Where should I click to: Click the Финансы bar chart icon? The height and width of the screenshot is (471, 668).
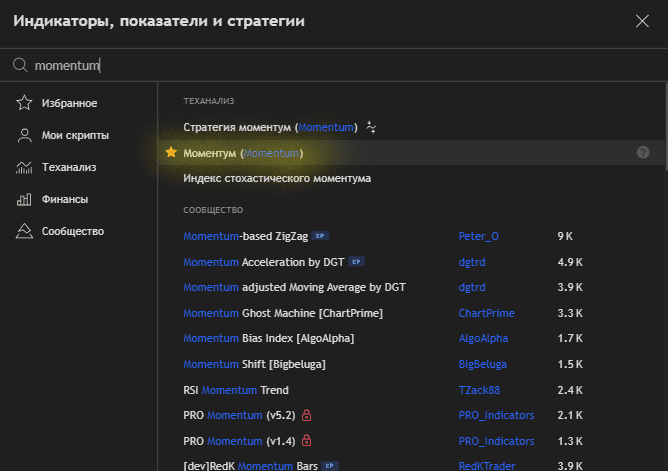coord(24,199)
